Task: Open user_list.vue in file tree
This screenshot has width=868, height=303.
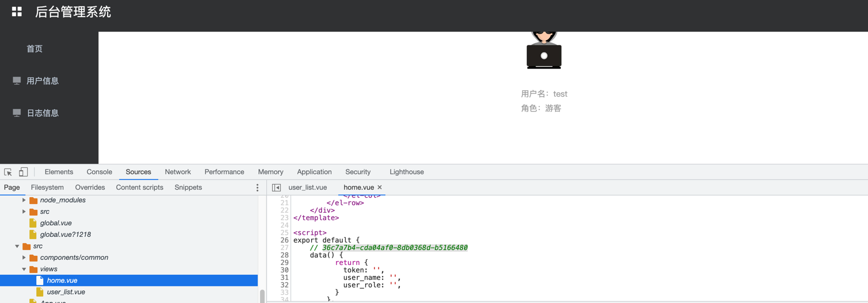Action: pyautogui.click(x=66, y=292)
